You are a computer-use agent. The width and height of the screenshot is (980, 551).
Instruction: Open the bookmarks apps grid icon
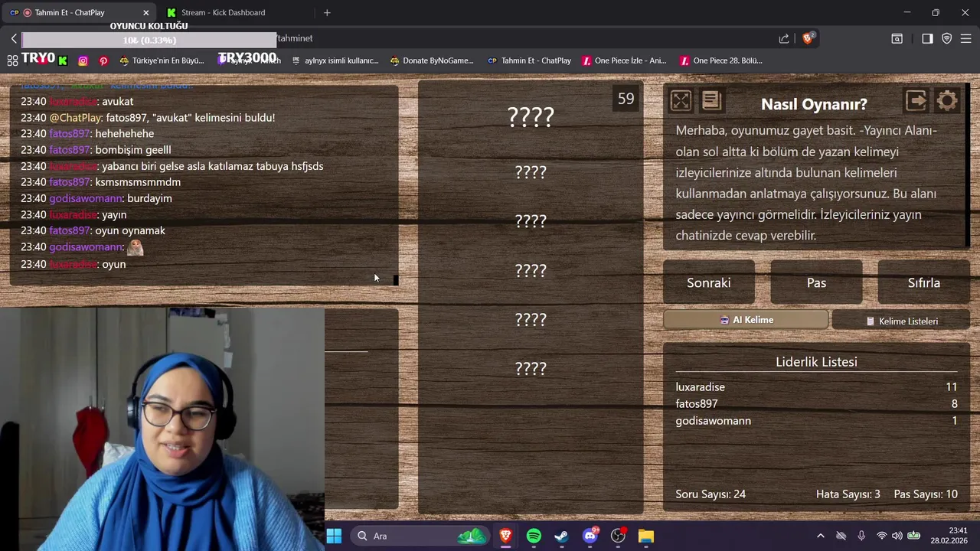12,60
